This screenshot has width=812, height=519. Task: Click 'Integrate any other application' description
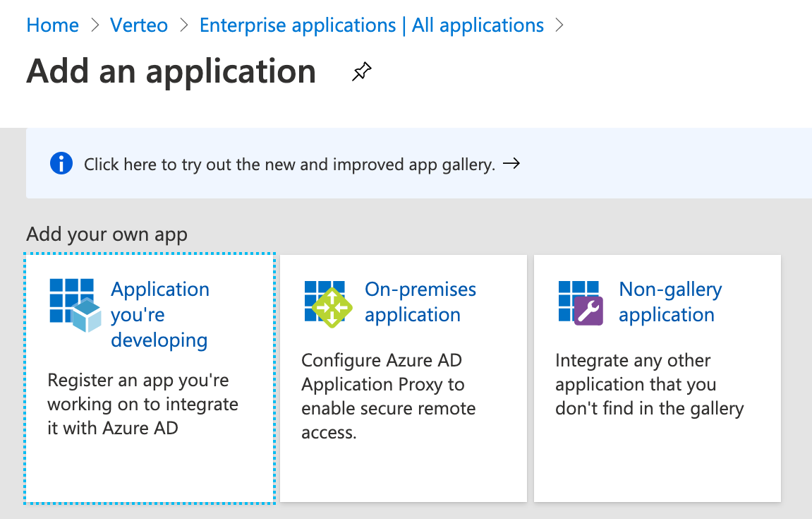[x=650, y=384]
